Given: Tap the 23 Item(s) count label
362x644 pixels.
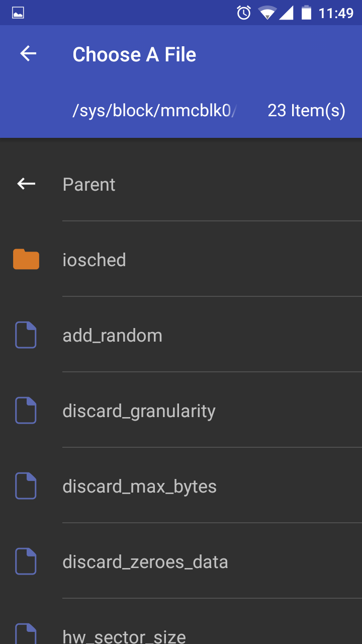Looking at the screenshot, I should coord(307,111).
